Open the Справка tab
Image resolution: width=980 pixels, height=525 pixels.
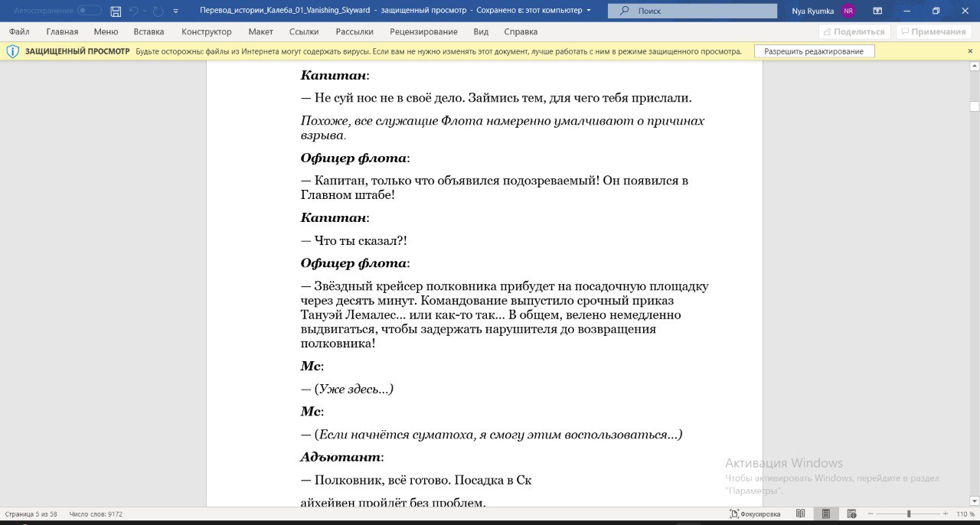[x=521, y=31]
